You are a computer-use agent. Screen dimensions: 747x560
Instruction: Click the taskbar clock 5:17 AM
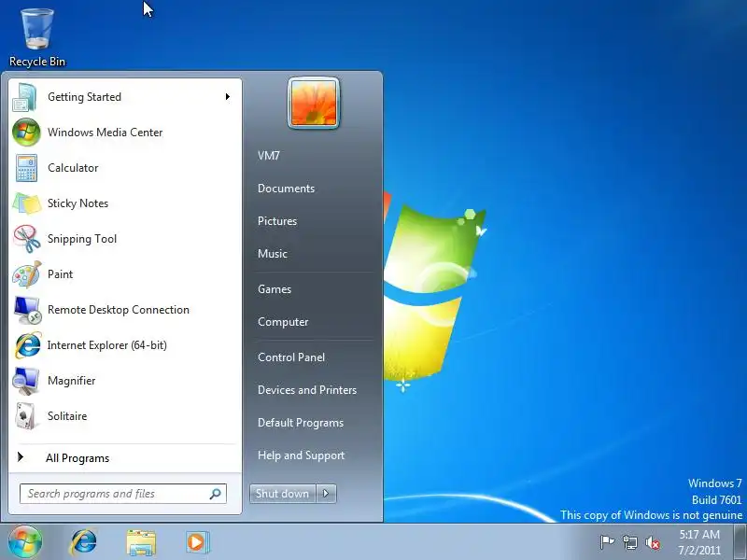coord(699,542)
